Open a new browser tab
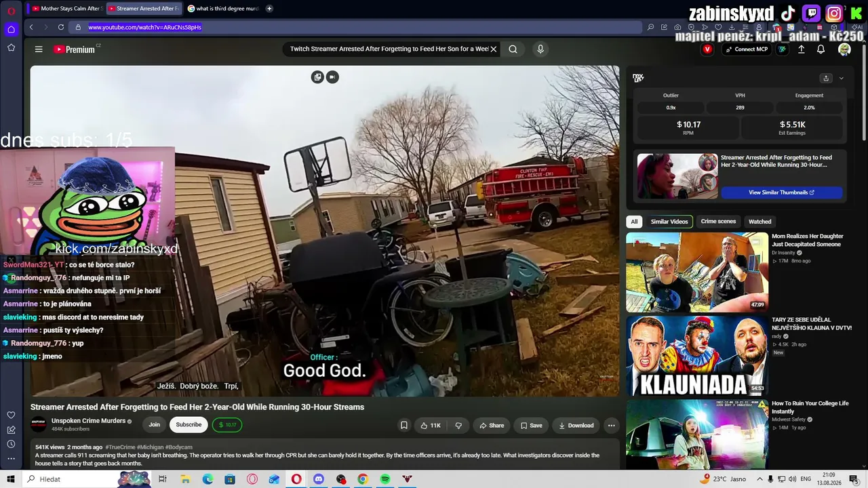 tap(269, 9)
